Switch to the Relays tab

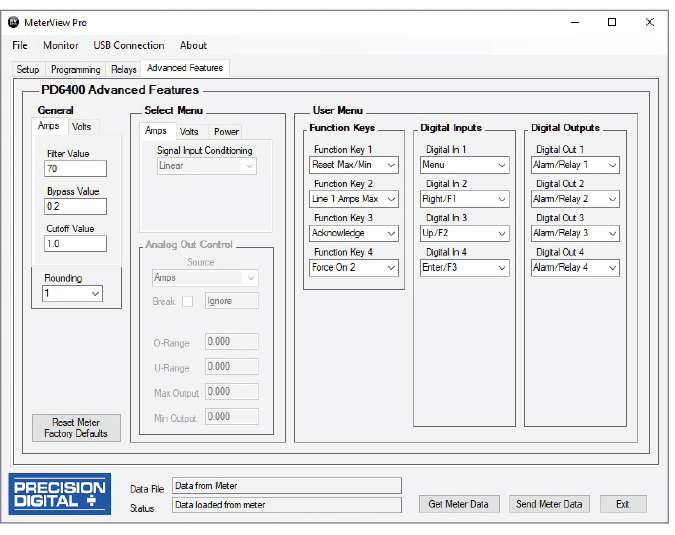(124, 69)
